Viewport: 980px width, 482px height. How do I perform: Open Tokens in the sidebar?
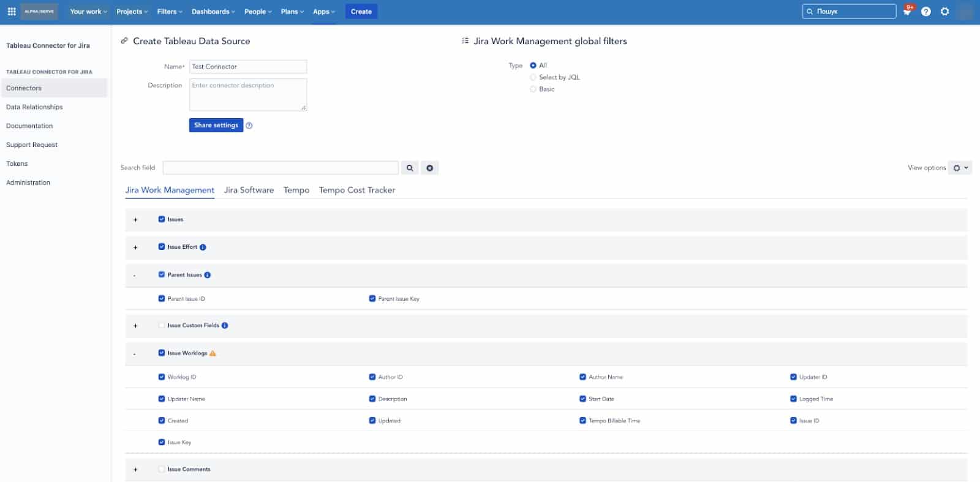[x=17, y=164]
